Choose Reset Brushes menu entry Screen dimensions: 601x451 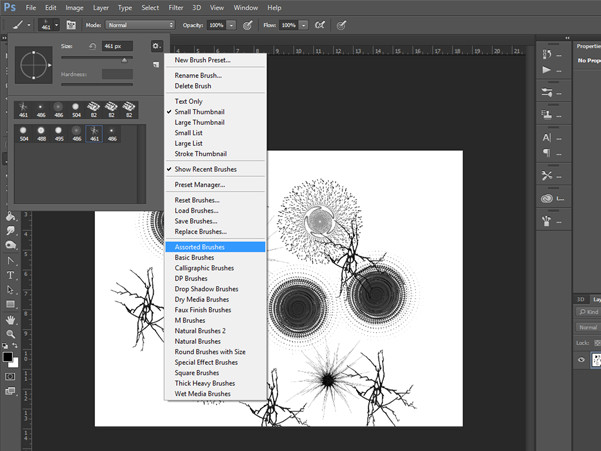point(197,200)
